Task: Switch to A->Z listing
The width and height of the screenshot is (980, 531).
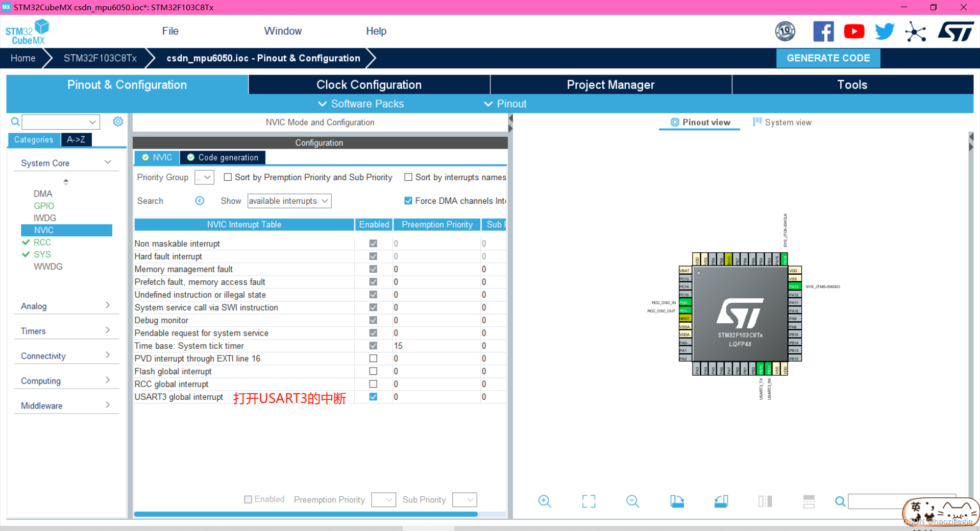Action: click(x=76, y=139)
